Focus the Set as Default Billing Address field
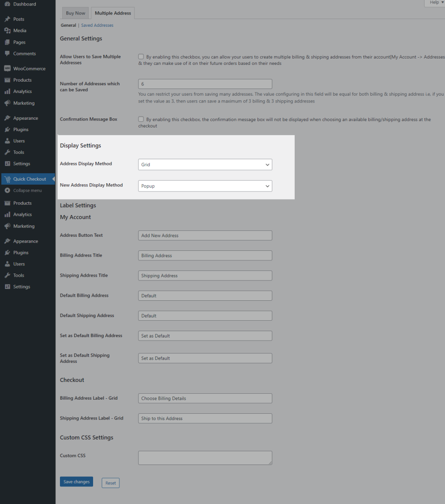This screenshot has height=504, width=445. click(x=205, y=336)
